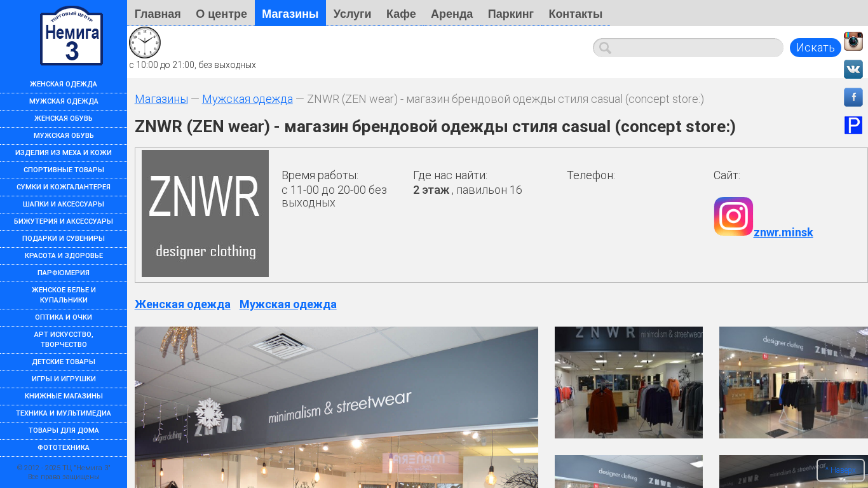Click the ZNWR (ZEN wear) page heading

click(x=435, y=127)
